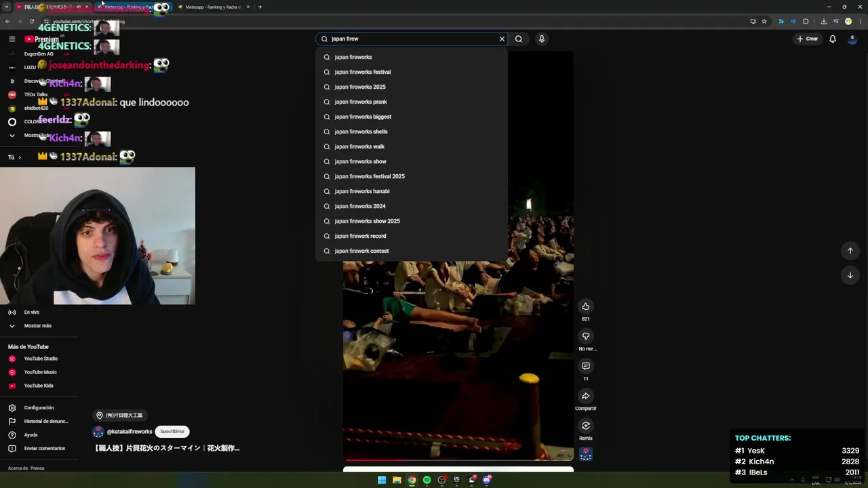This screenshot has width=868, height=488.
Task: Open the Remix option
Action: [586, 426]
